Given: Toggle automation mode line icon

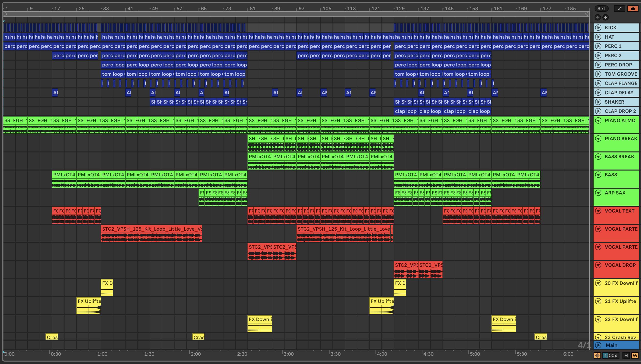Looking at the screenshot, I should [x=619, y=9].
